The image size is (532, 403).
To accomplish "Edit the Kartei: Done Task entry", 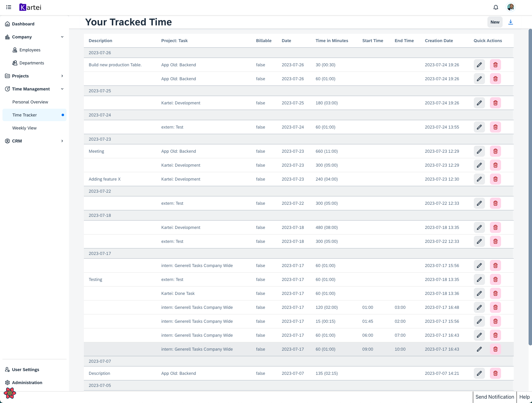I will click(479, 293).
